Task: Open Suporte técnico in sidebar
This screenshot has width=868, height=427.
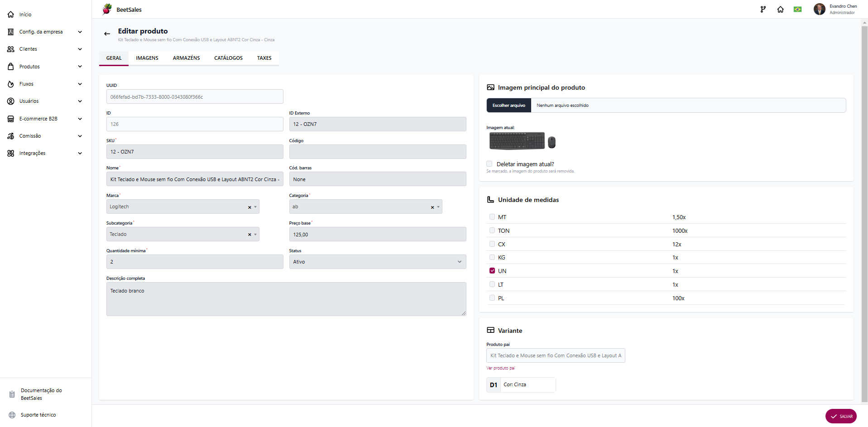Action: point(38,415)
